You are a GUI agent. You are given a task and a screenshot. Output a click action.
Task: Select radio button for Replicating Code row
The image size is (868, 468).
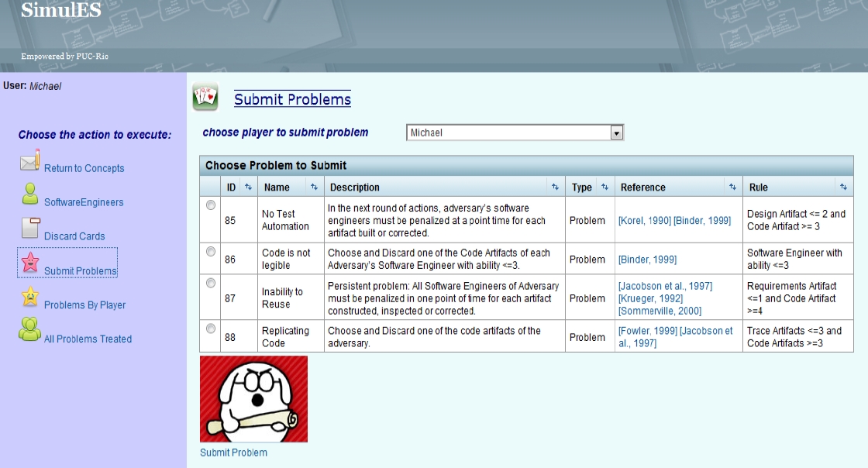210,329
